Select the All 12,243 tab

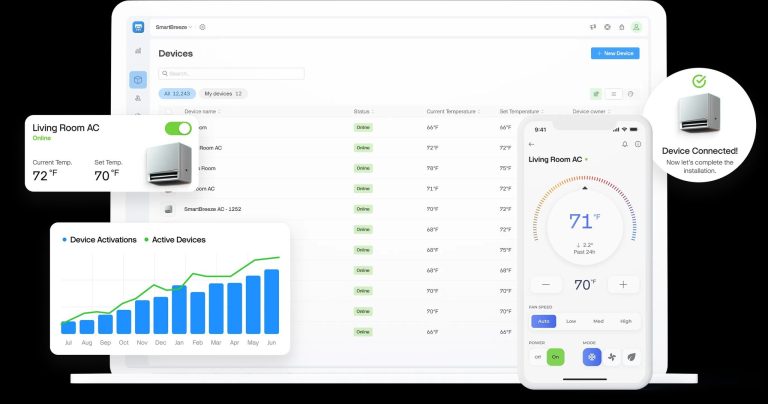(177, 93)
